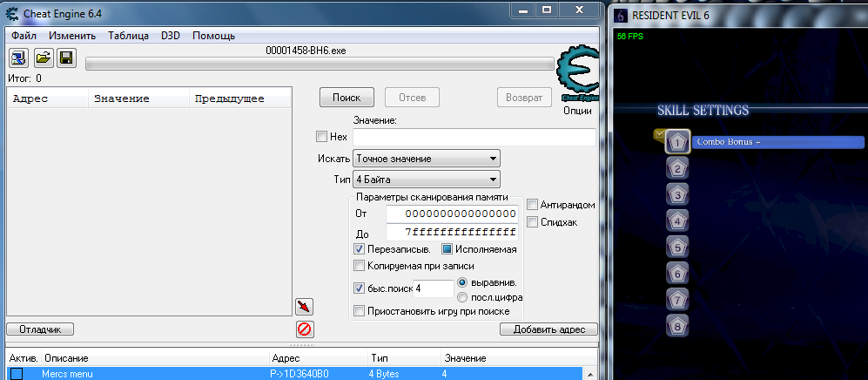Select the выравнив. radio button

coord(463,282)
